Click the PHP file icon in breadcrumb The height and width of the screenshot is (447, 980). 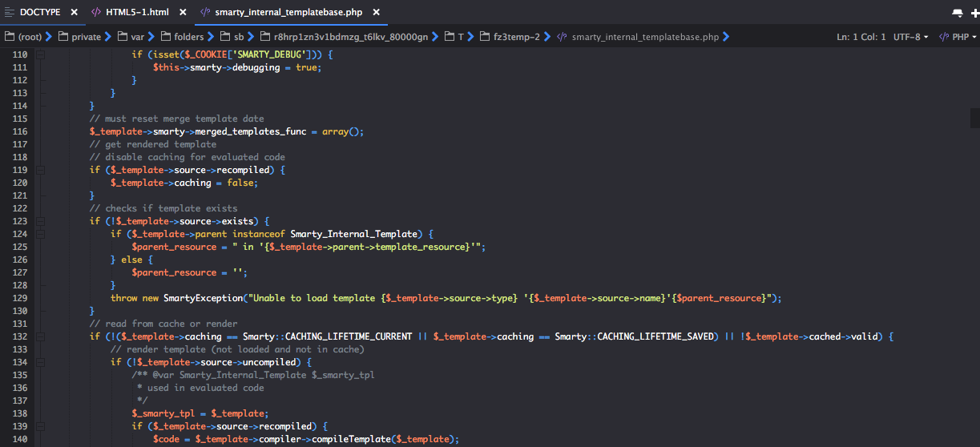click(x=563, y=37)
